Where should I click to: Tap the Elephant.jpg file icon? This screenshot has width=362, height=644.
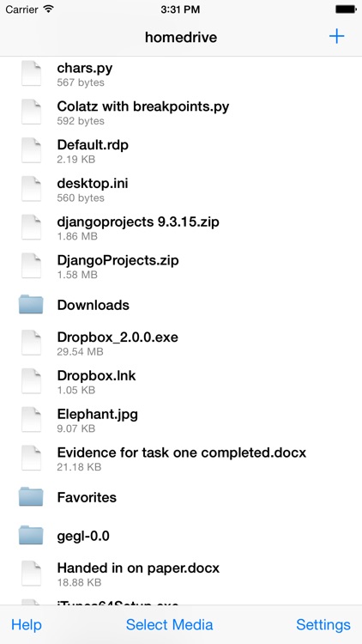pyautogui.click(x=31, y=419)
